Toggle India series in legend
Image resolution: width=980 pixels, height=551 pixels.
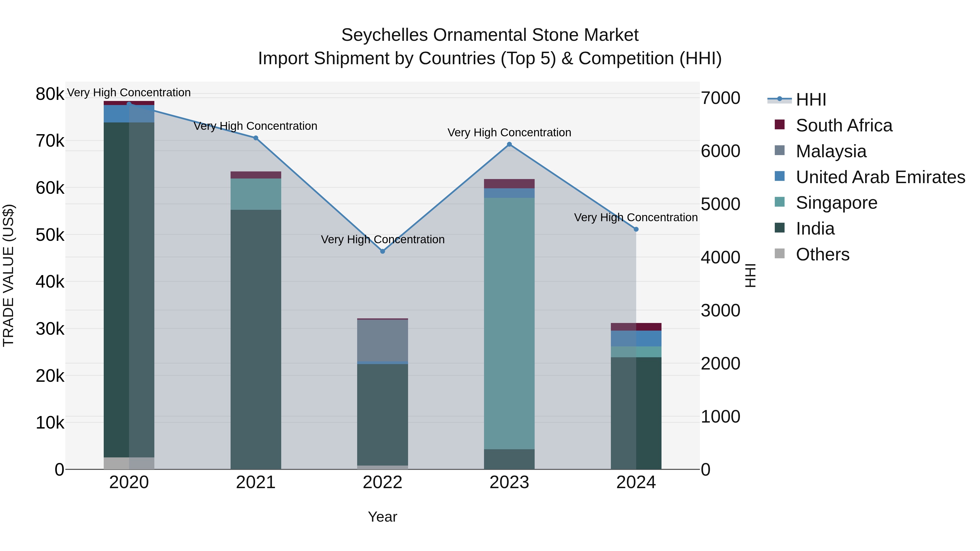point(804,229)
